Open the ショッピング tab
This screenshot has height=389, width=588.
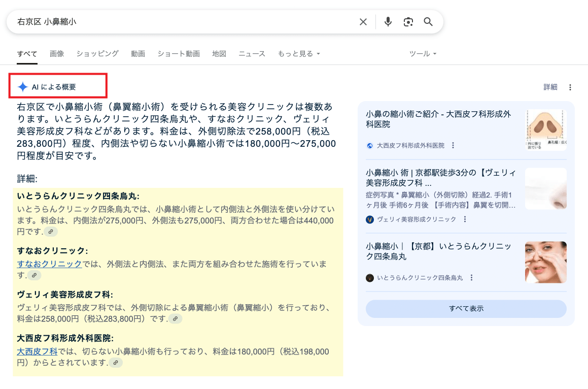pos(97,54)
